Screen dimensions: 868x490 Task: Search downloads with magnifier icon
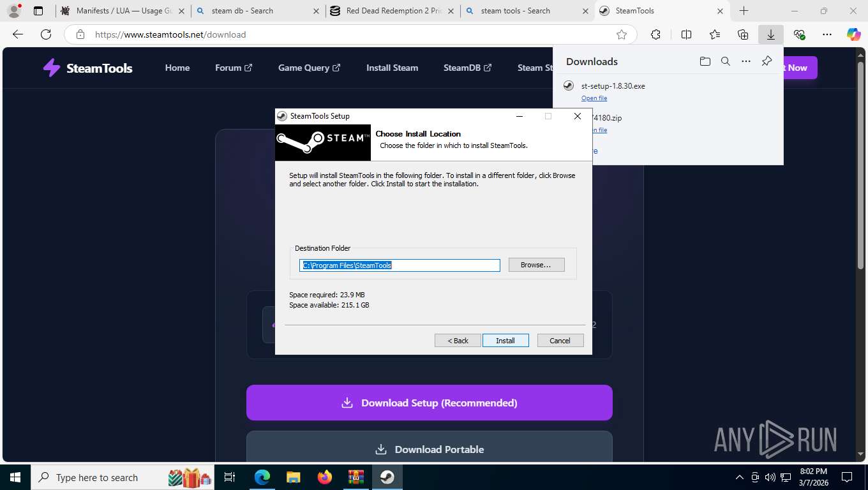(x=726, y=61)
